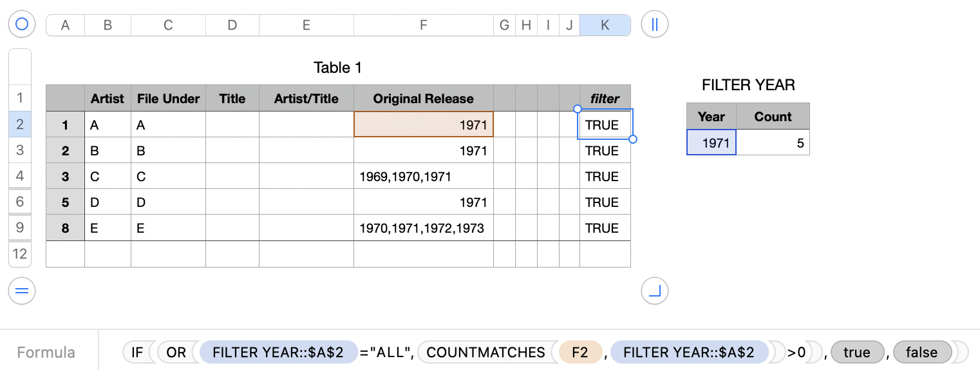
Task: Click the add-column handle icon
Action: (x=655, y=24)
